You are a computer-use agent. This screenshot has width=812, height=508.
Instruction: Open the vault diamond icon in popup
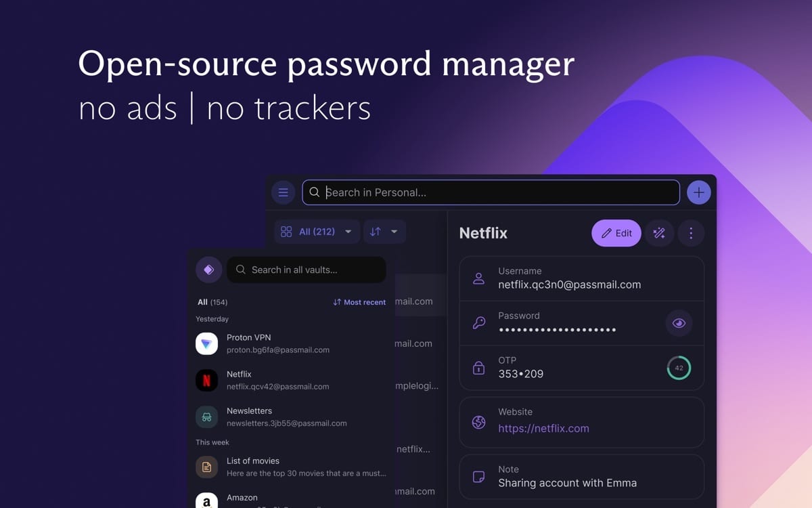(x=208, y=270)
